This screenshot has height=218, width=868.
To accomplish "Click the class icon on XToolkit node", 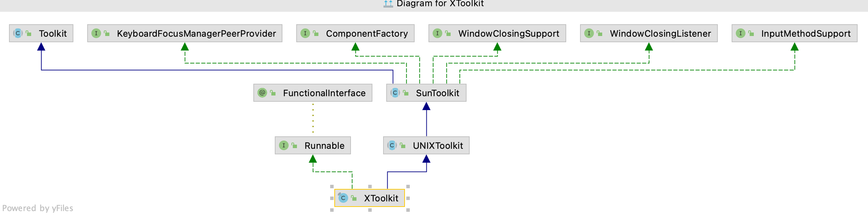I will tap(343, 198).
